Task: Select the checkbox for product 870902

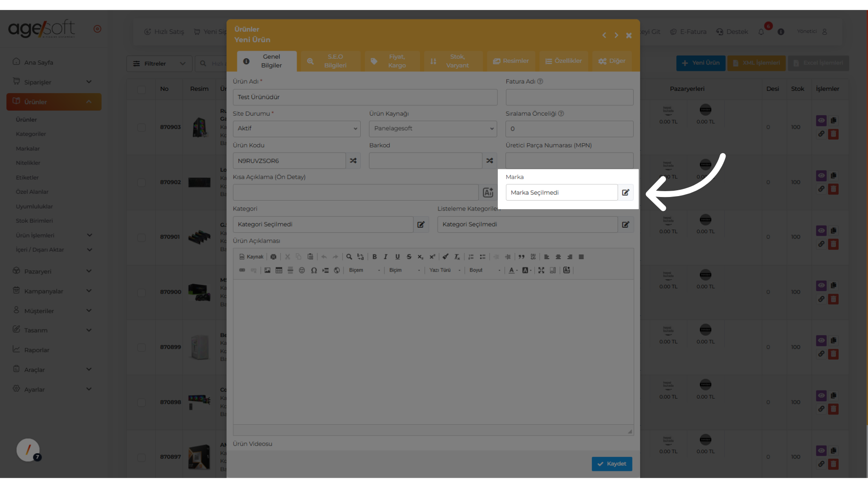Action: [x=142, y=183]
